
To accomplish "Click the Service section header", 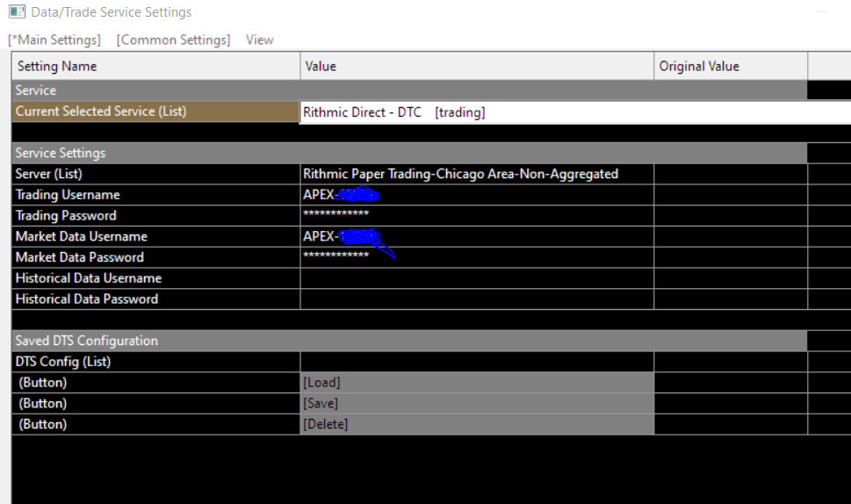I will click(x=410, y=90).
